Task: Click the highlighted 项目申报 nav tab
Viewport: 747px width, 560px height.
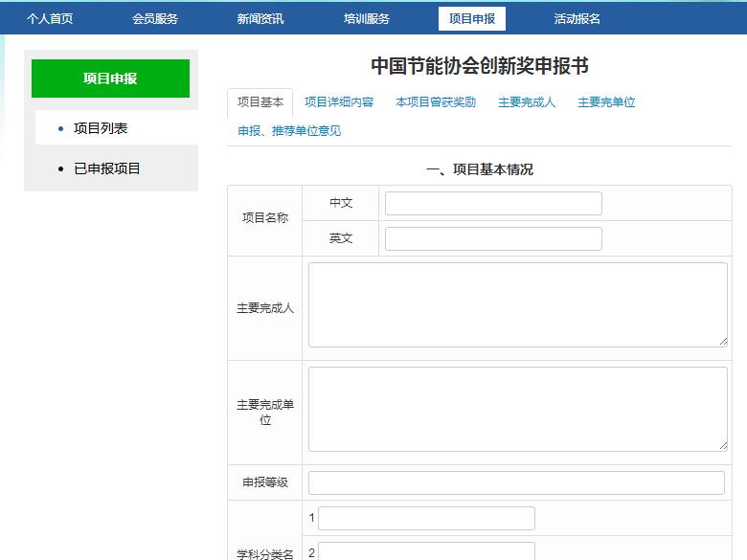Action: point(471,19)
